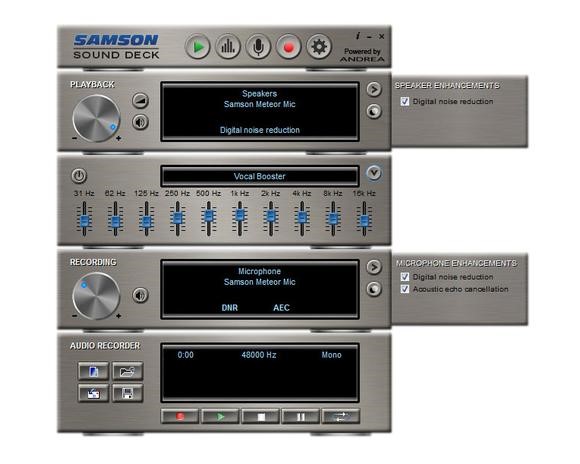Toggle Acoustic echo cancellation checkbox

tap(405, 289)
